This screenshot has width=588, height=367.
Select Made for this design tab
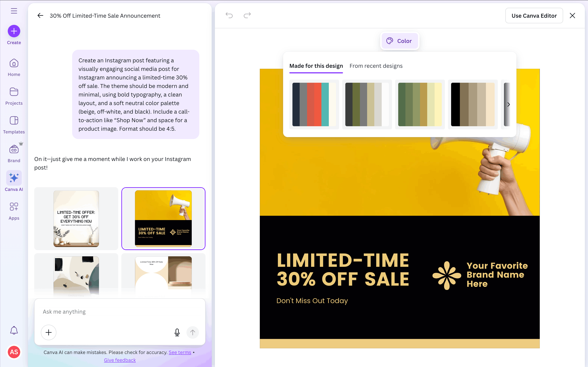tap(316, 66)
